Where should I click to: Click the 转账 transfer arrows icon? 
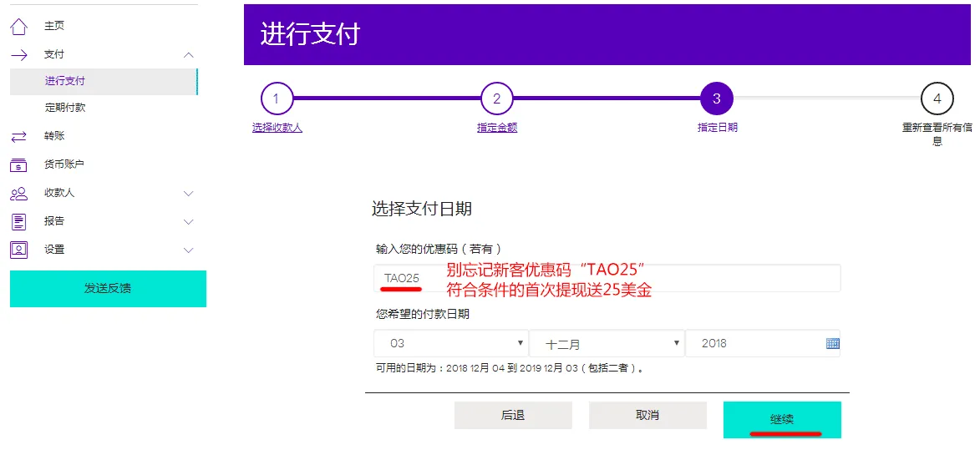coord(18,136)
